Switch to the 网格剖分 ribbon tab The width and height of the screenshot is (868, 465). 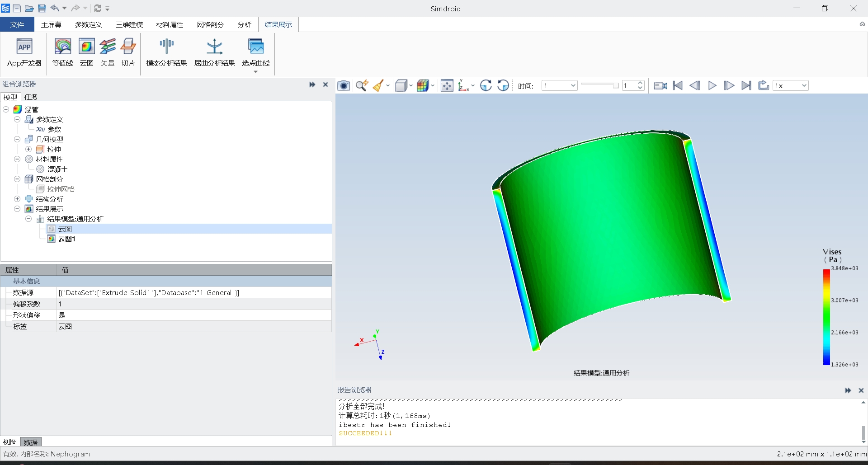tap(210, 24)
